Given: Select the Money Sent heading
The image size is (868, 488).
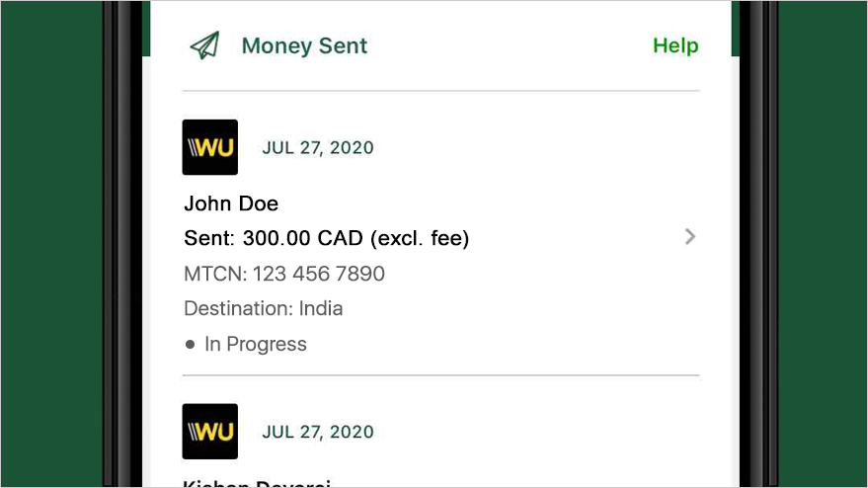Looking at the screenshot, I should click(x=304, y=45).
